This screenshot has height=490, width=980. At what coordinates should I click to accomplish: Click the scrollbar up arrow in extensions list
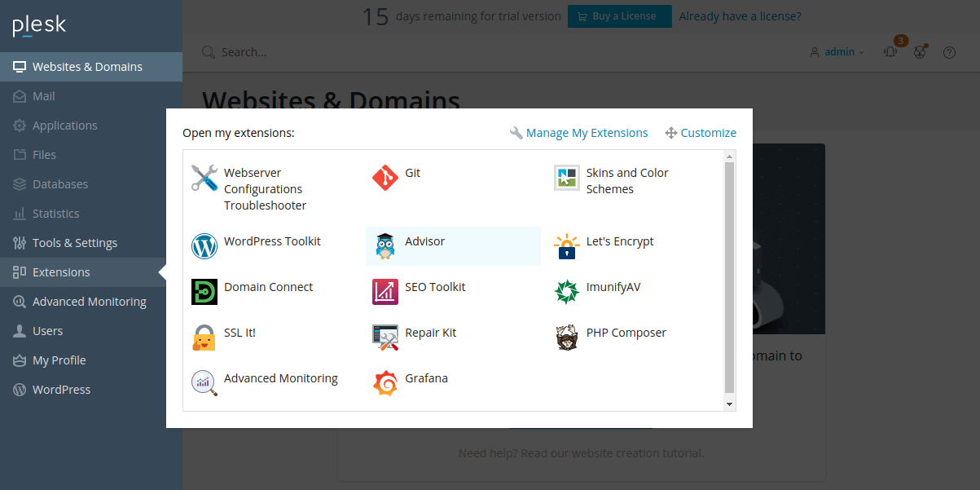point(729,156)
